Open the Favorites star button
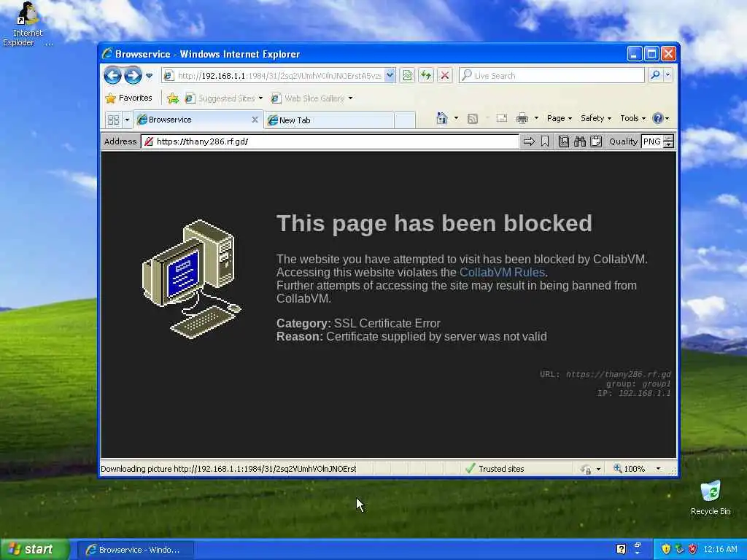This screenshot has height=560, width=747. (x=128, y=98)
